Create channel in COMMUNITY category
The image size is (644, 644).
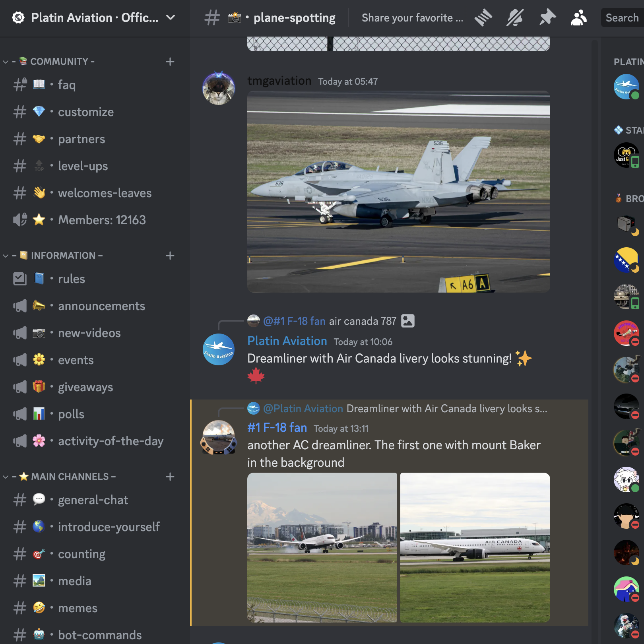pyautogui.click(x=170, y=62)
